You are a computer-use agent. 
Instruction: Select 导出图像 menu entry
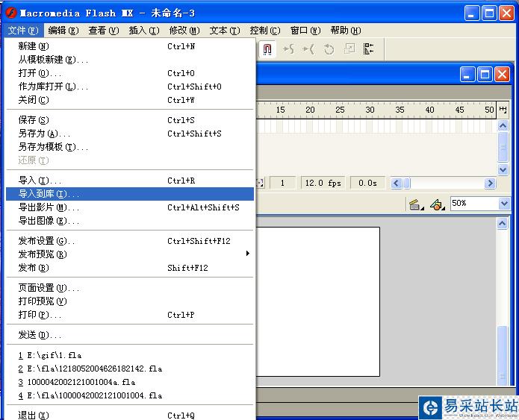coord(130,221)
